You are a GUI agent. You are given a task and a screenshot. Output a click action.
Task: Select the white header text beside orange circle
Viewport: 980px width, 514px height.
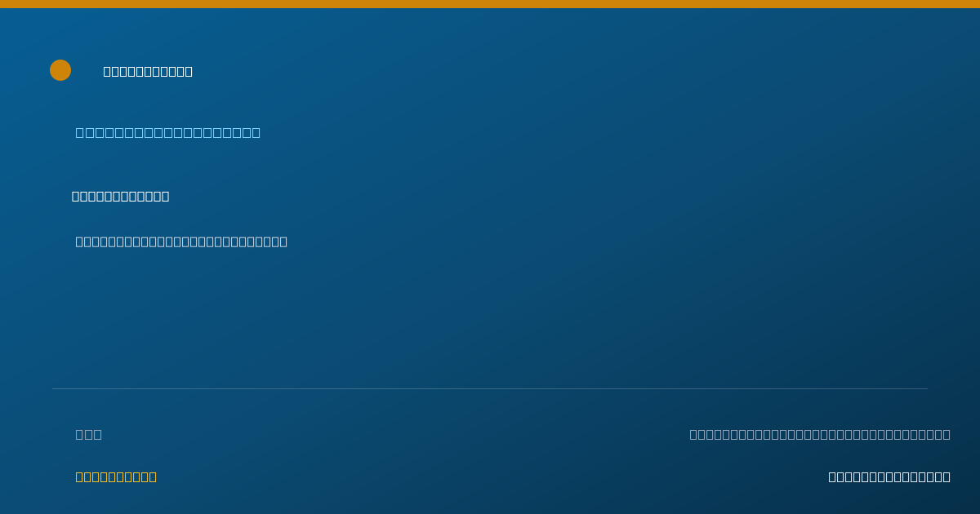[x=148, y=71]
